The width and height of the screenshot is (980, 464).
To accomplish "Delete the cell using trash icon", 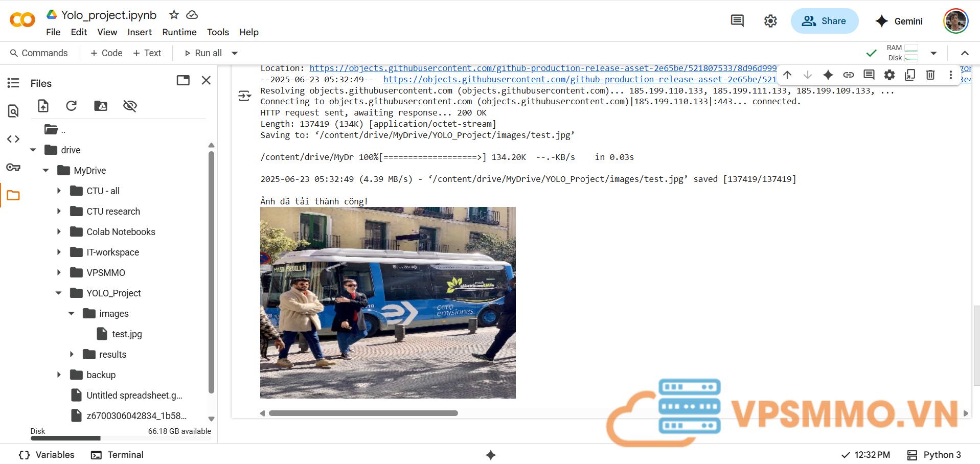I will point(930,75).
